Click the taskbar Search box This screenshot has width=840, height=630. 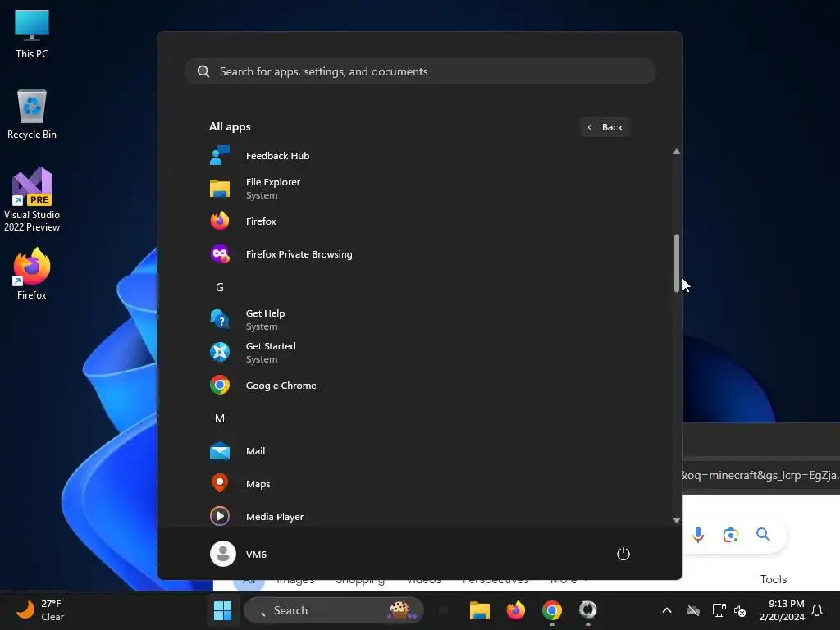[x=334, y=610]
